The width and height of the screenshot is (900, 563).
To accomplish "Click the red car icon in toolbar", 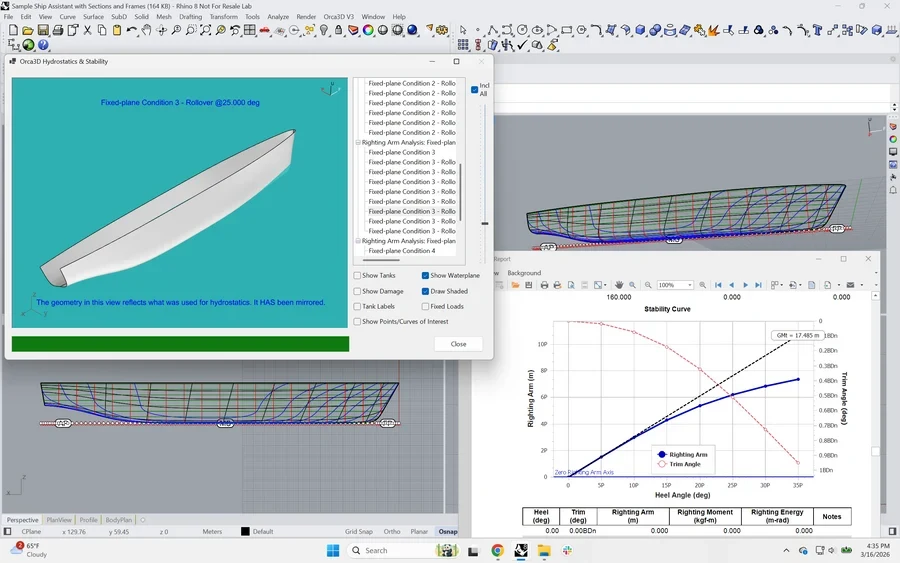I will (x=265, y=30).
